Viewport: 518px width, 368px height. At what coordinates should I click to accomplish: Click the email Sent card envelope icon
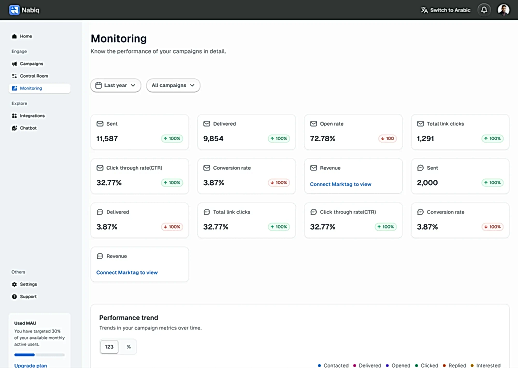point(100,124)
